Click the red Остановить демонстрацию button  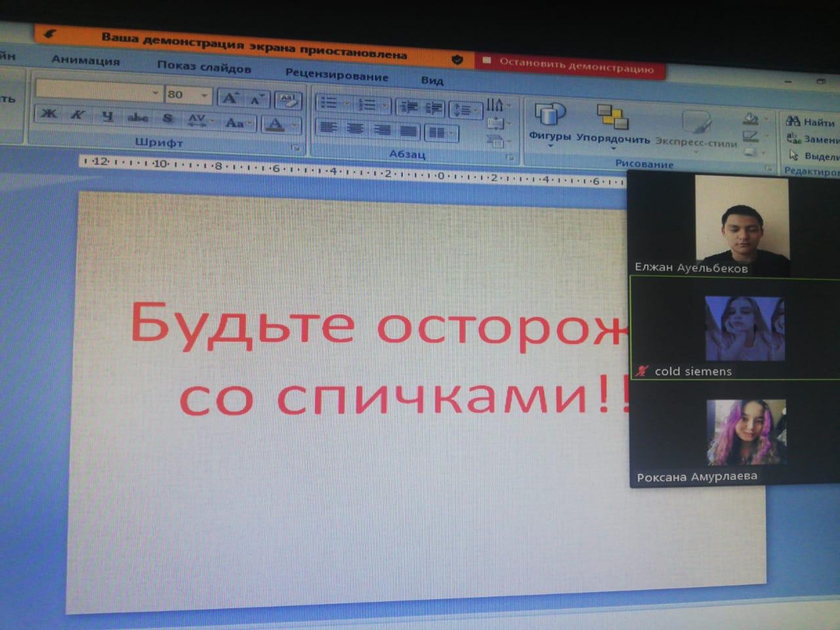[x=570, y=64]
